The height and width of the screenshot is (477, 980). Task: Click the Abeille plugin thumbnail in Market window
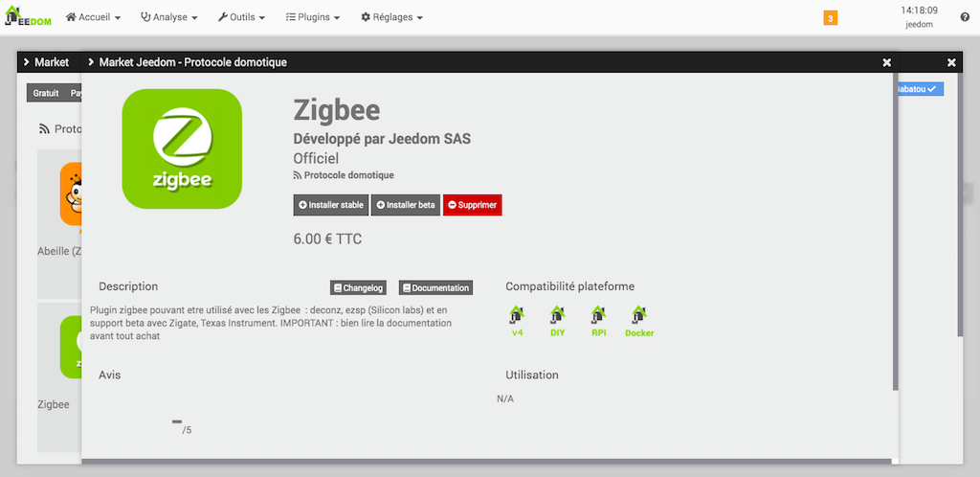[71, 193]
